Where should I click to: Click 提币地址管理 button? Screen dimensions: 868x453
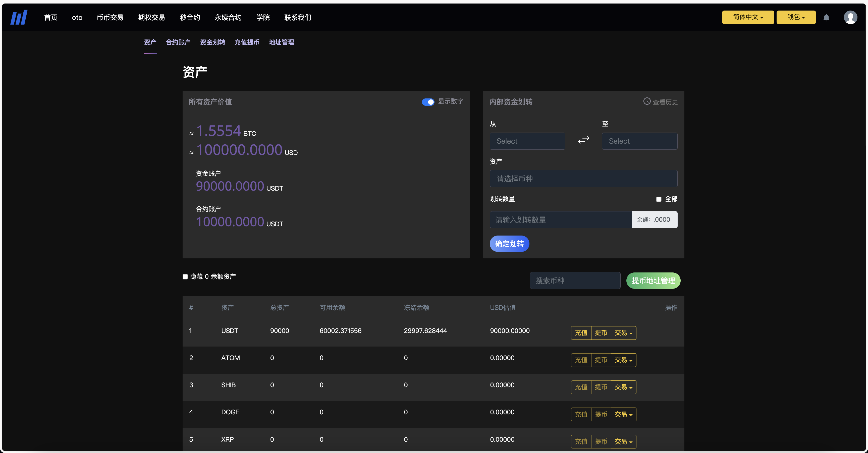click(x=653, y=280)
